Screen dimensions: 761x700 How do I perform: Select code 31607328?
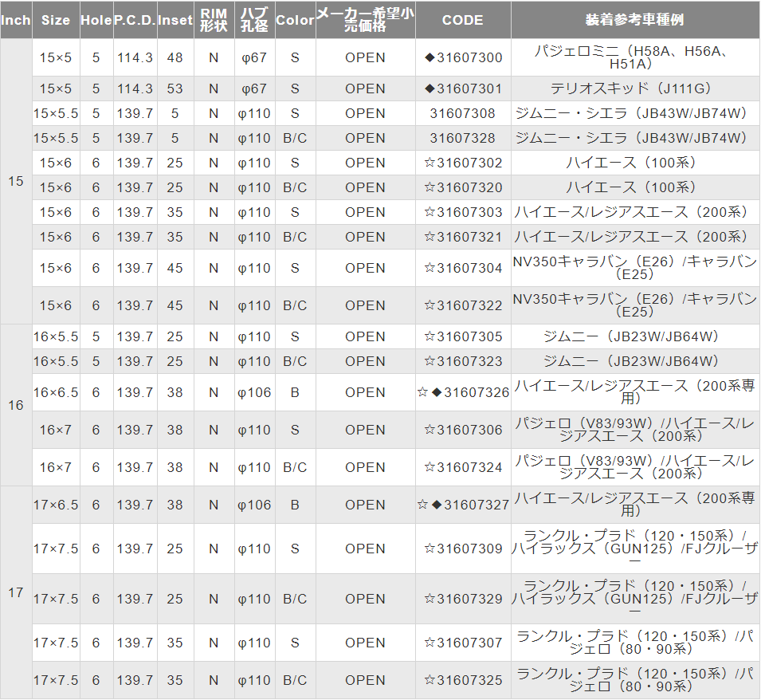(462, 139)
